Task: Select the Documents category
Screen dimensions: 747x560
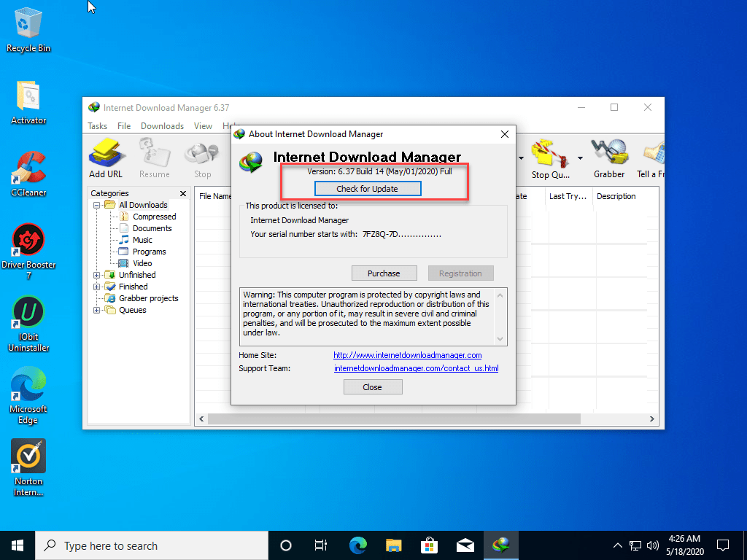Action: [152, 228]
